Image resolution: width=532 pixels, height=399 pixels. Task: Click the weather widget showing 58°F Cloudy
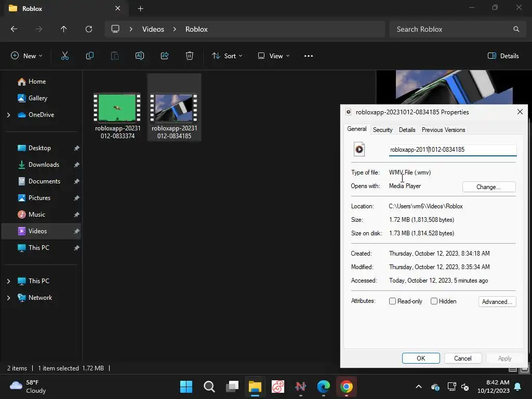pyautogui.click(x=28, y=387)
